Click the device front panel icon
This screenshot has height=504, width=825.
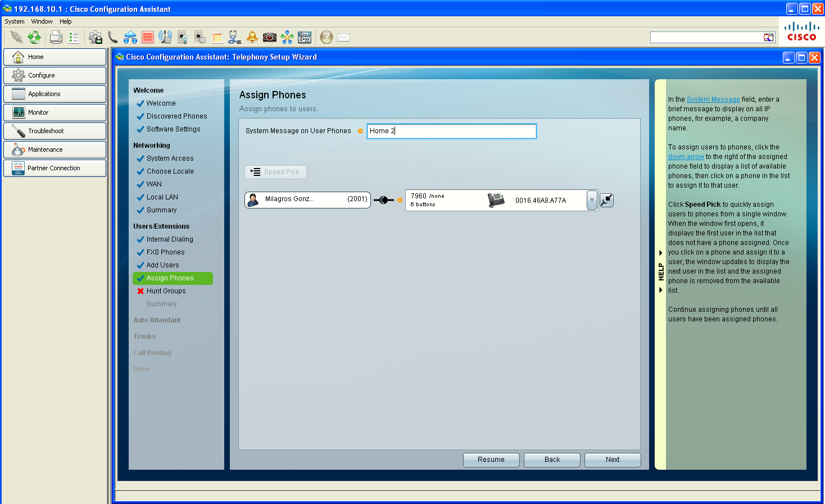point(305,37)
